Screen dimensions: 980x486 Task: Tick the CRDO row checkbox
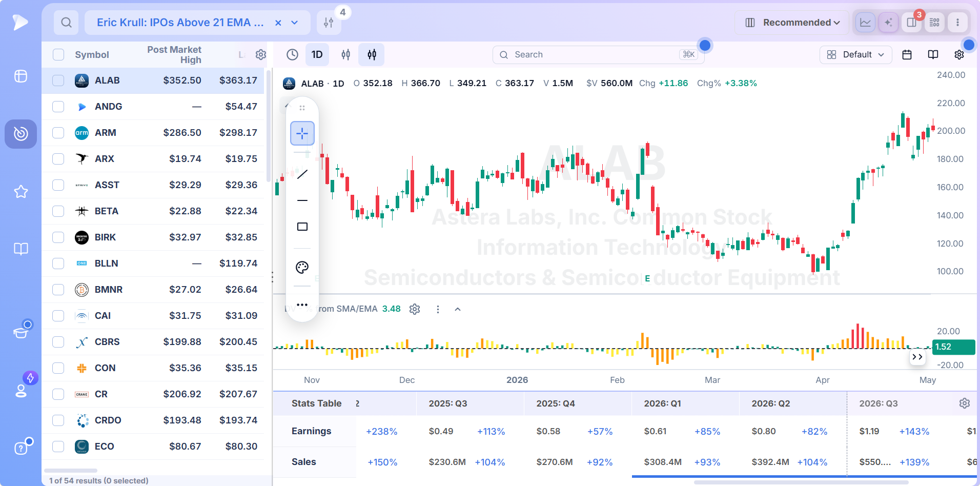pos(58,420)
